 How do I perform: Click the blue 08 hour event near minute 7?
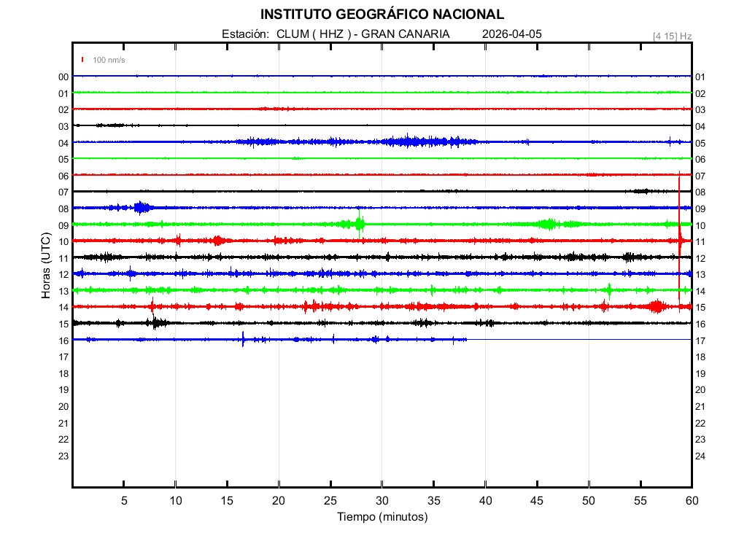coord(142,208)
